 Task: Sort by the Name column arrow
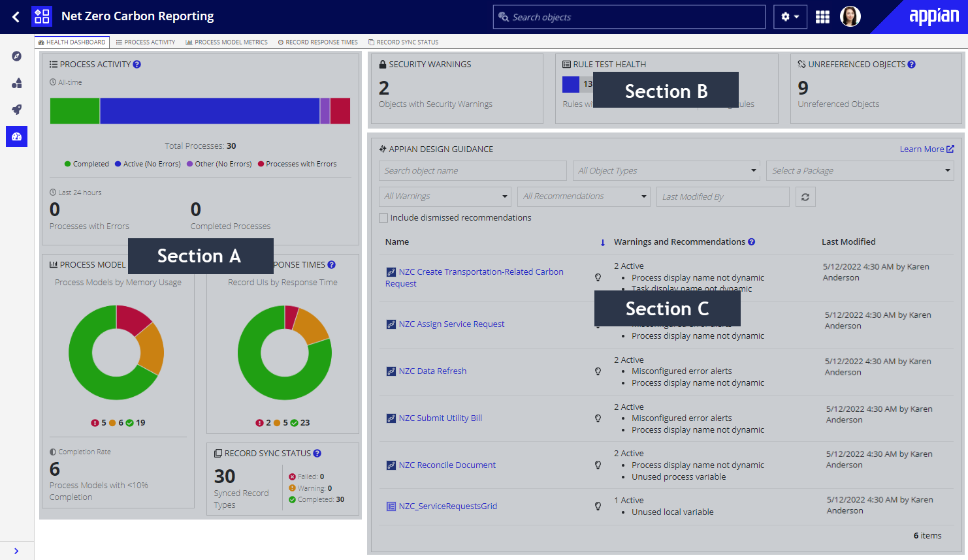pos(602,242)
